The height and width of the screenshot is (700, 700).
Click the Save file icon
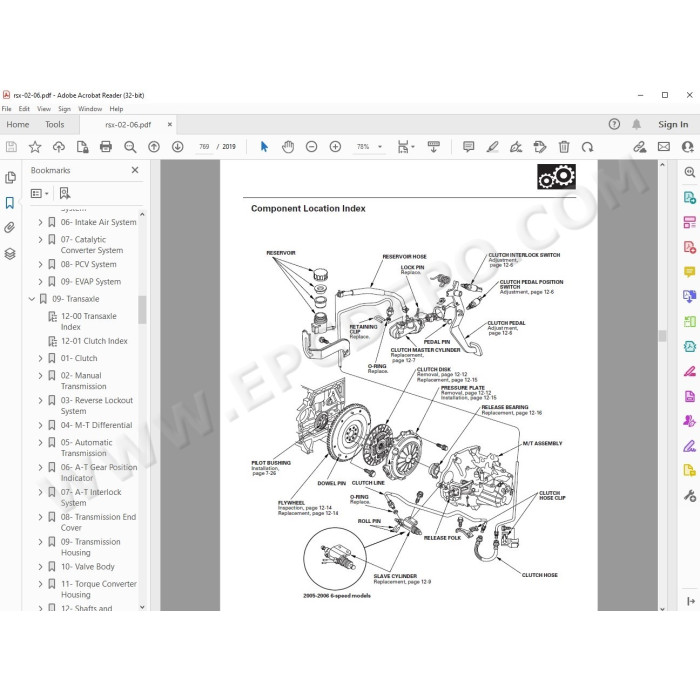coord(11,146)
